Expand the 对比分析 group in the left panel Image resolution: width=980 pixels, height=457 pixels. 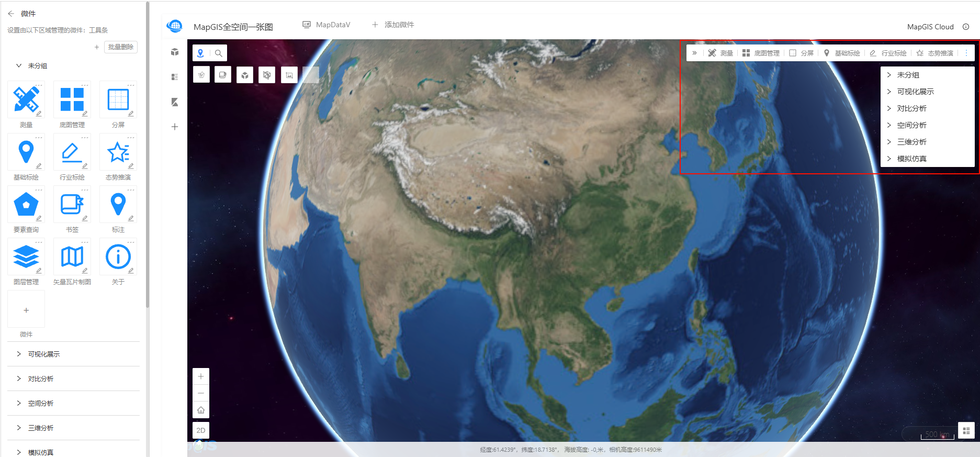click(19, 378)
